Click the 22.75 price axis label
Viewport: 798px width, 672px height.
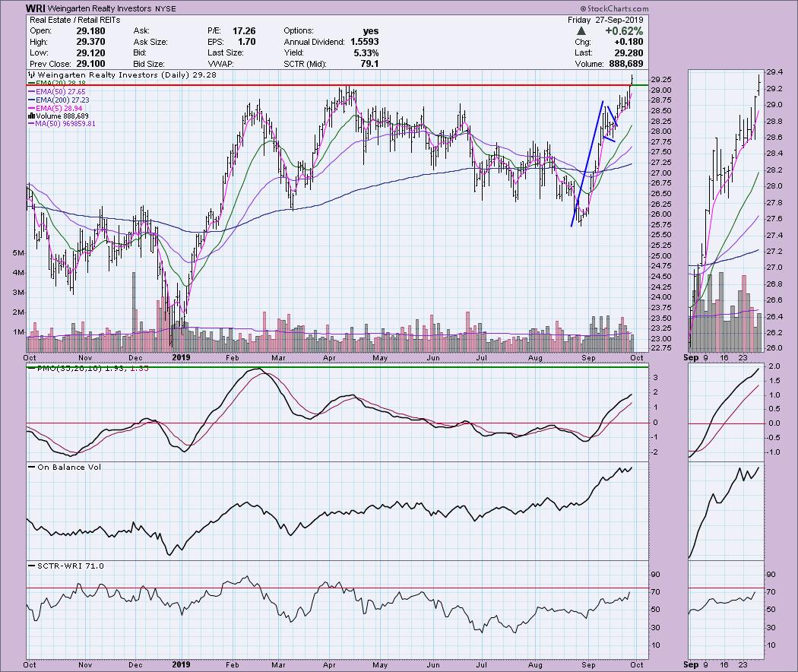660,348
